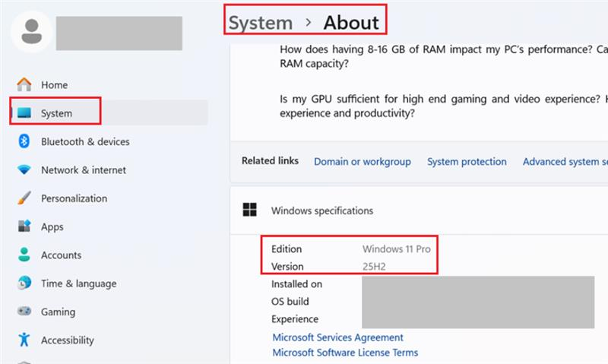Screen dimensions: 608x364
Task: Open the Microsoft Services Agreement link
Action: [x=337, y=337]
